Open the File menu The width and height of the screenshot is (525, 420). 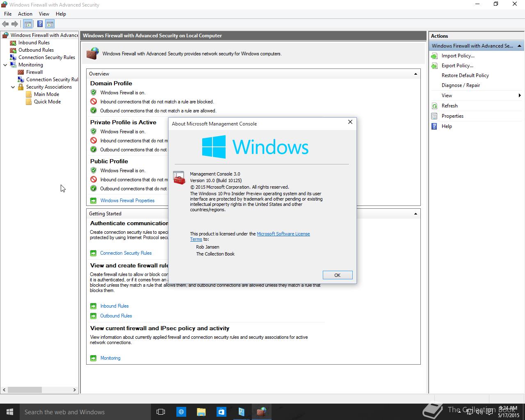coord(8,14)
